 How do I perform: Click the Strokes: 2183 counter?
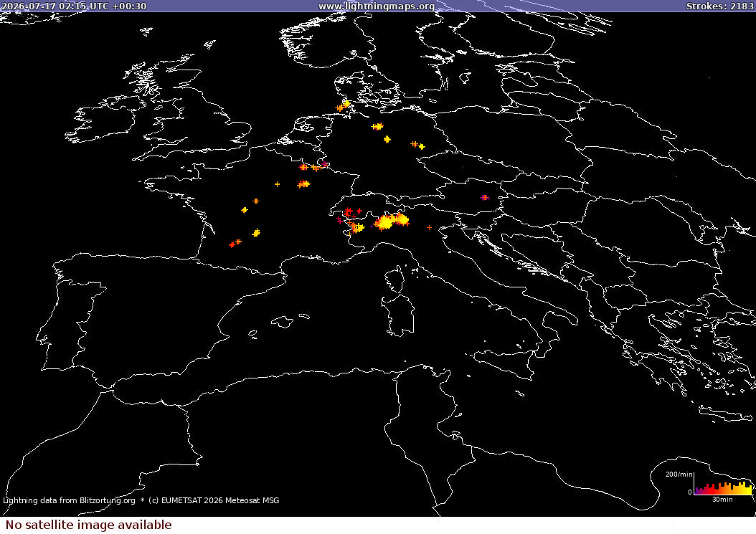(x=719, y=6)
